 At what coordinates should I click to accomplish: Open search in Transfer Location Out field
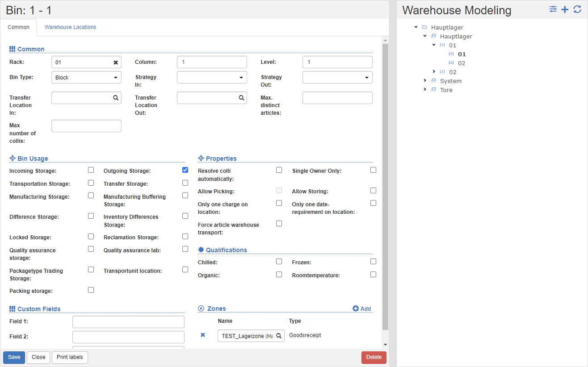coord(241,98)
